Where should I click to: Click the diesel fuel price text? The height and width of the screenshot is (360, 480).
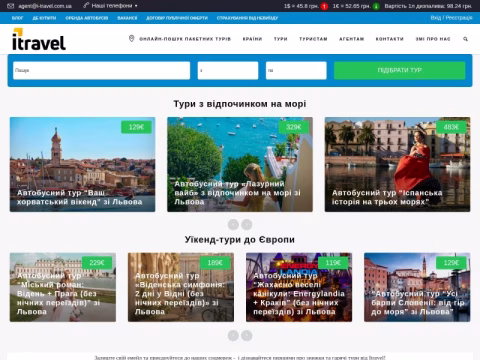428,6
